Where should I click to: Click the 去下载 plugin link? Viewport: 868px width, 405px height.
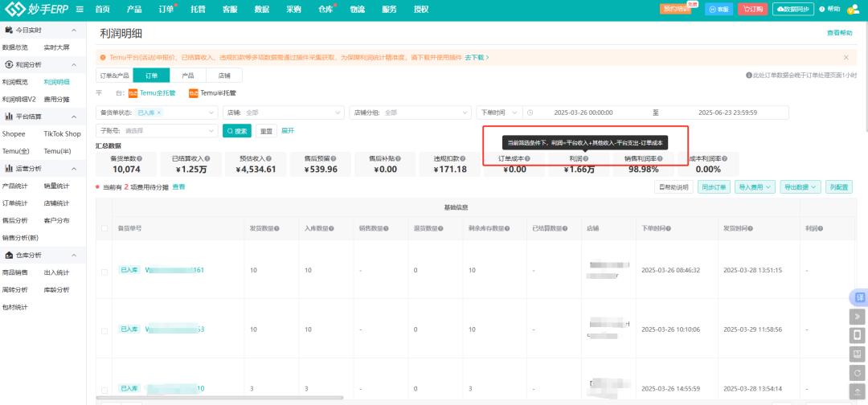477,58
